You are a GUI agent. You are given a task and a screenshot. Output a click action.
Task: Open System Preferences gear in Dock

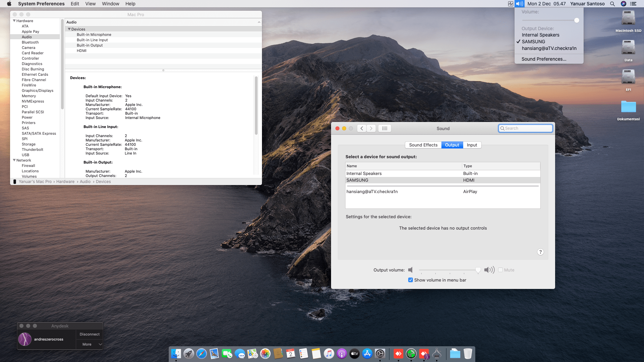click(380, 354)
